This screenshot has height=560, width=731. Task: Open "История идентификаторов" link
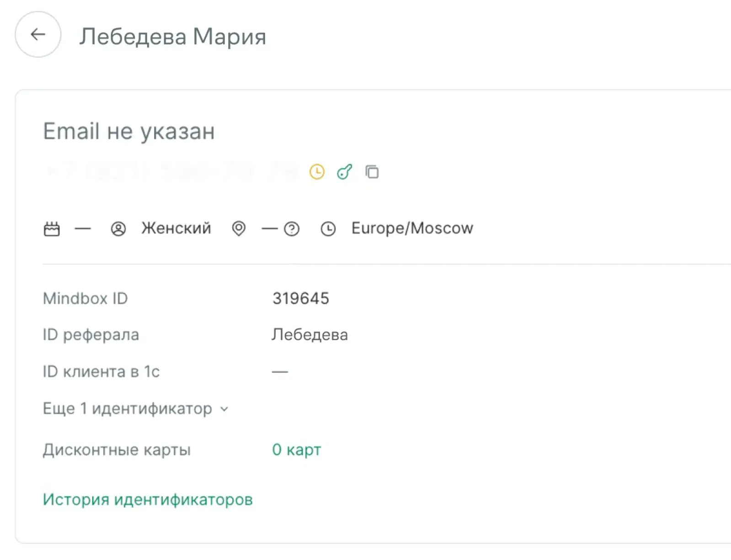point(148,500)
